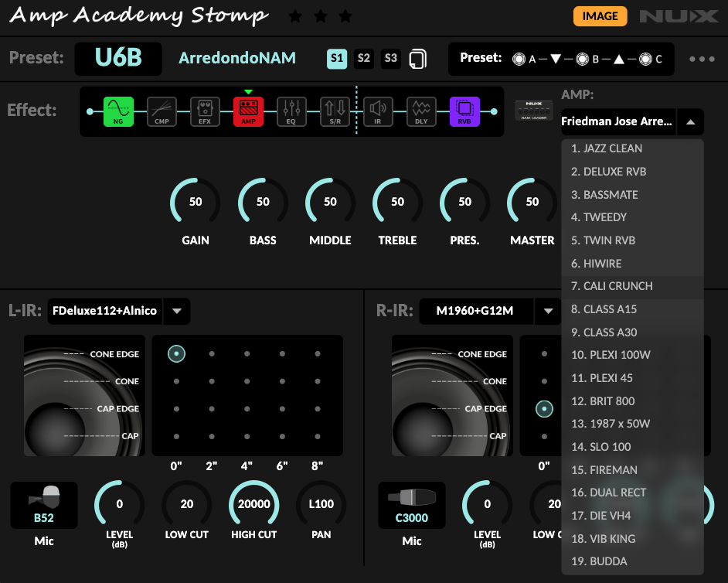Choose 16. DUAL RECT amp
The width and height of the screenshot is (728, 583).
coord(632,493)
